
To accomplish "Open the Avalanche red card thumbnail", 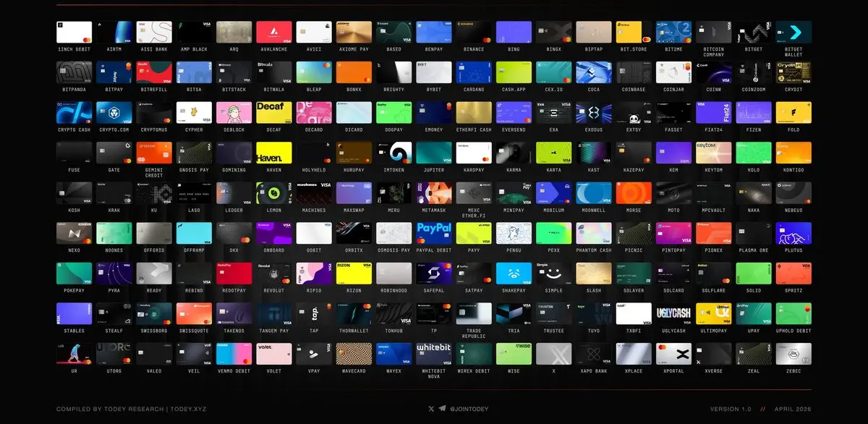I will tap(274, 32).
